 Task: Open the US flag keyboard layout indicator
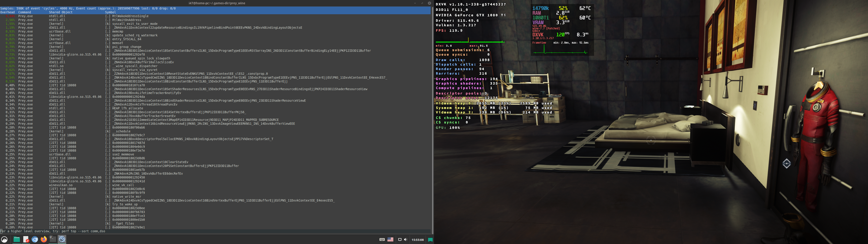[x=390, y=240]
